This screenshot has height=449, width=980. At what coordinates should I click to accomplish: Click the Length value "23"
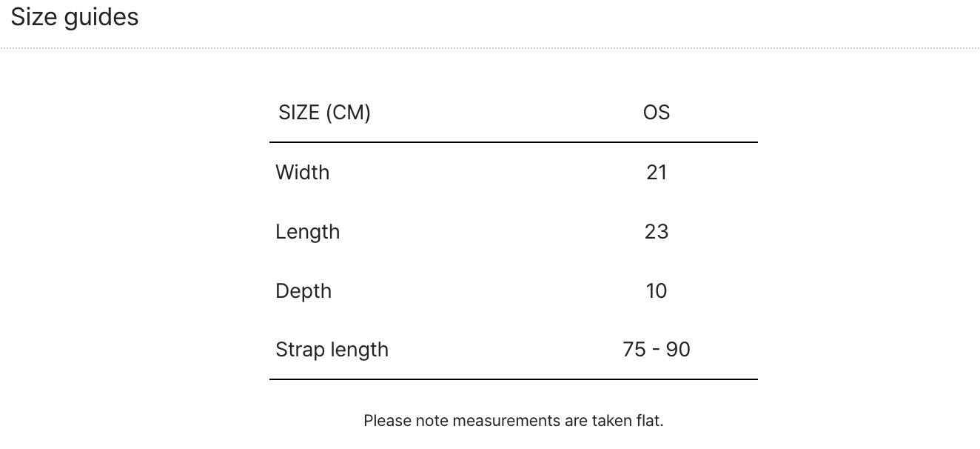(657, 232)
